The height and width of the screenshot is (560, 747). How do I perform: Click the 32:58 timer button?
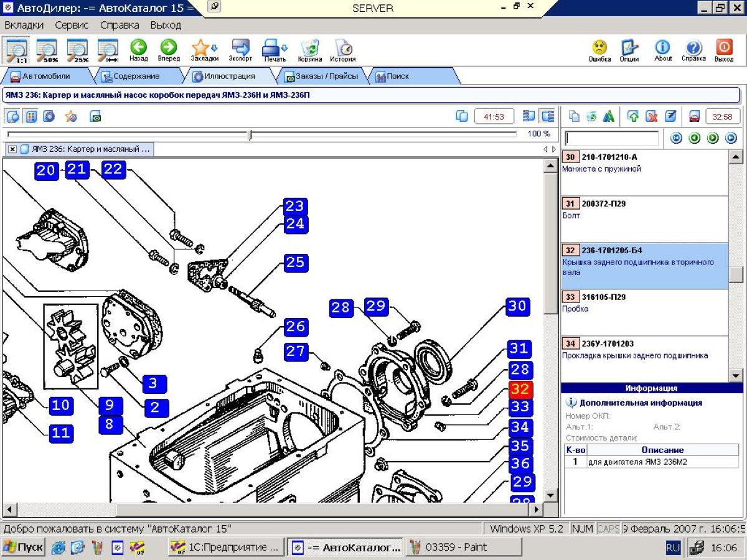click(722, 116)
